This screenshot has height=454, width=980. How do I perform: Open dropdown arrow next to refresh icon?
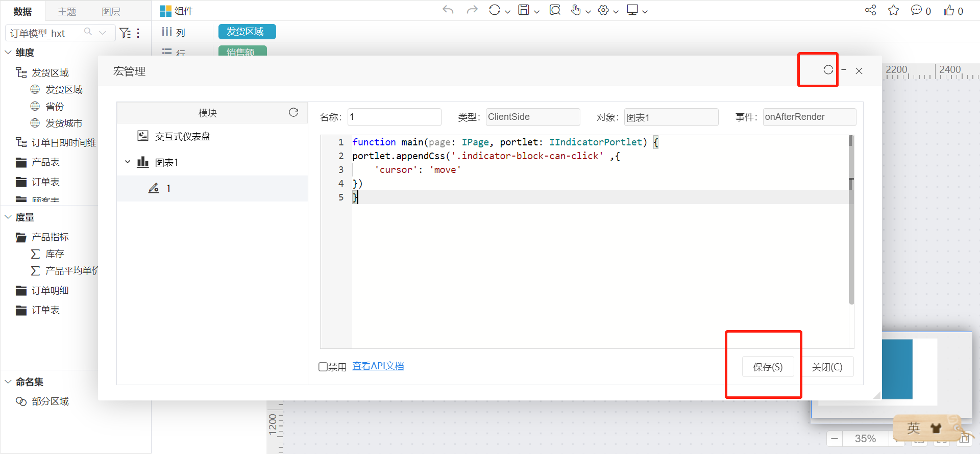coord(507,12)
